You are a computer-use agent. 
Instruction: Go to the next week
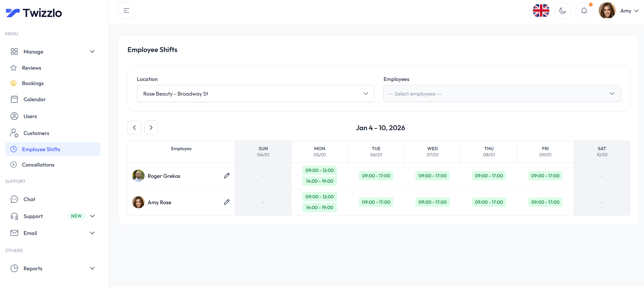click(x=151, y=128)
